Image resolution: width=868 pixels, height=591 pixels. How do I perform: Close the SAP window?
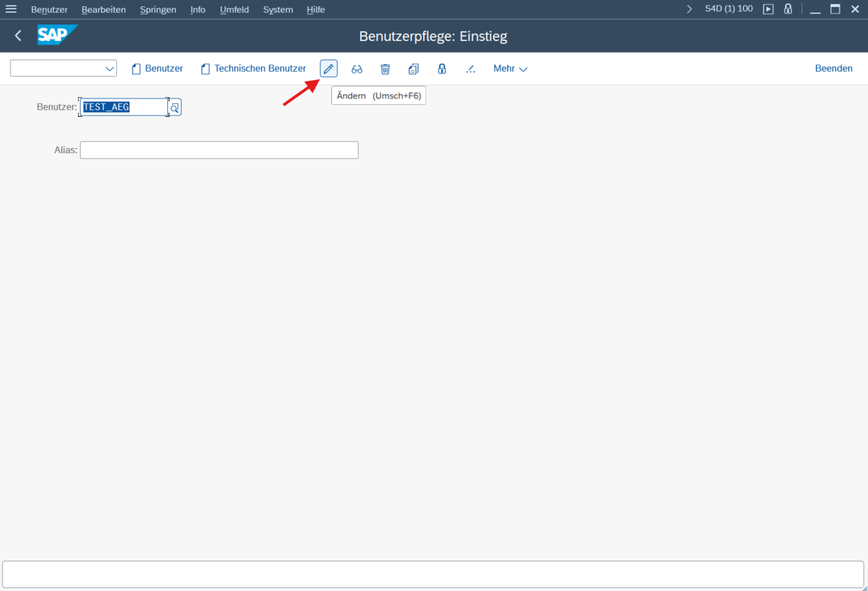pyautogui.click(x=855, y=9)
